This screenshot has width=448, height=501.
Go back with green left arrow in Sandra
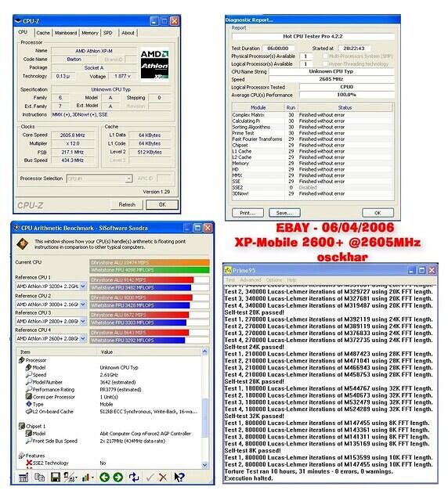[x=104, y=478]
